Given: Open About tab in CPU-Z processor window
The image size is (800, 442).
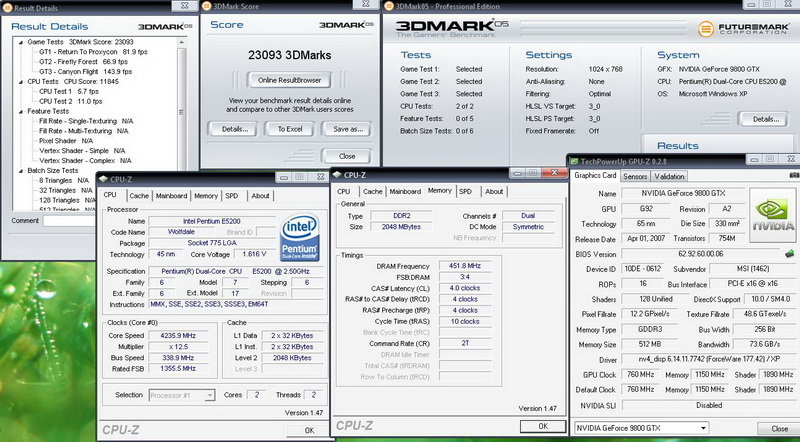Looking at the screenshot, I should click(260, 195).
